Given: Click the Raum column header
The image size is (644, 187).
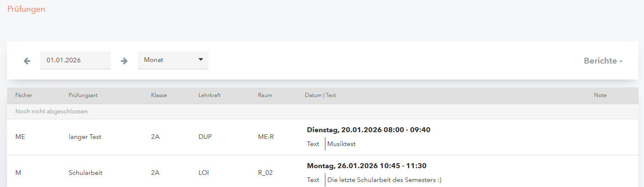Looking at the screenshot, I should click(265, 95).
